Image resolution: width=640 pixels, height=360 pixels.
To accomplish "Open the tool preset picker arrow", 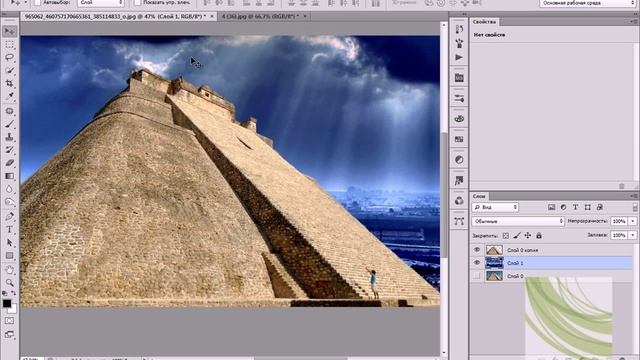I will coord(25,2).
